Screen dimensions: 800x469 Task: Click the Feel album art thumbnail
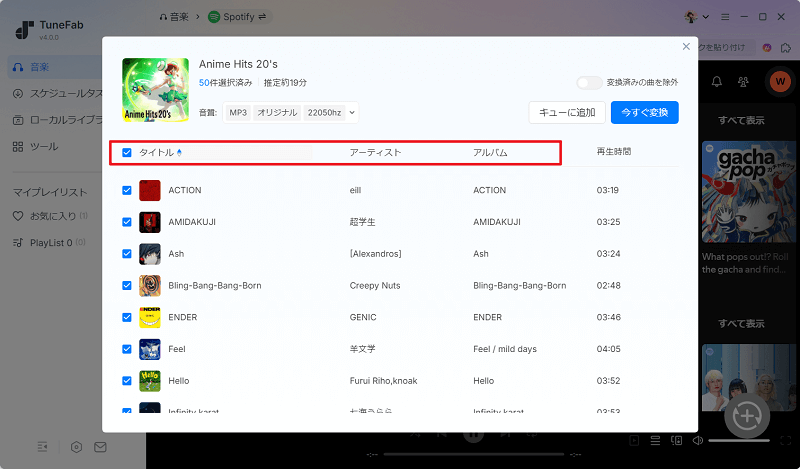[x=149, y=349]
